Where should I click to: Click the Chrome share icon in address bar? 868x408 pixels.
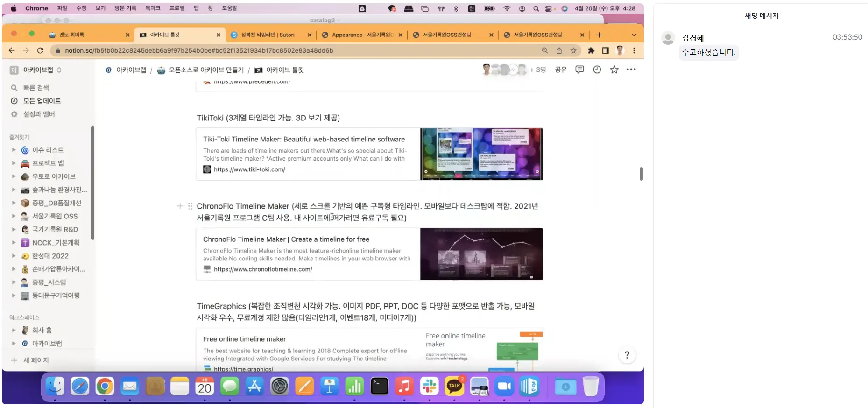click(x=559, y=50)
